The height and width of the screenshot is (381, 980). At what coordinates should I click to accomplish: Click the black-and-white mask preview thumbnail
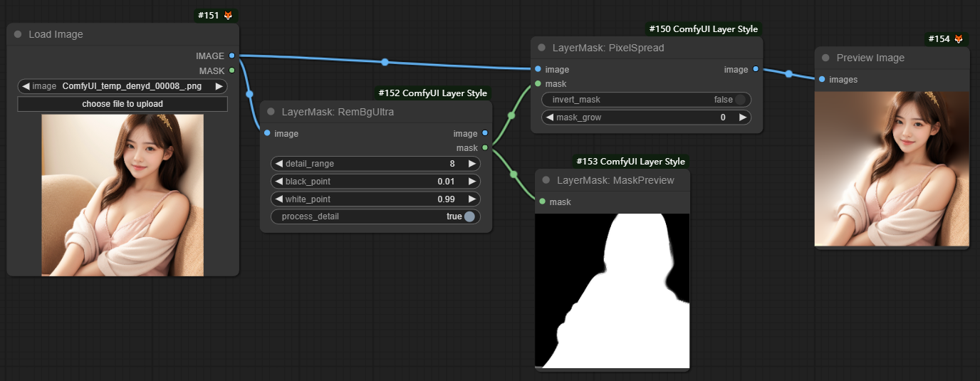[x=612, y=291]
